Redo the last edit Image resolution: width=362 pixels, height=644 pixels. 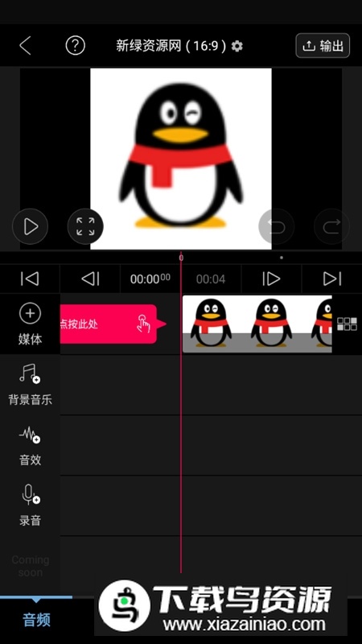point(331,226)
